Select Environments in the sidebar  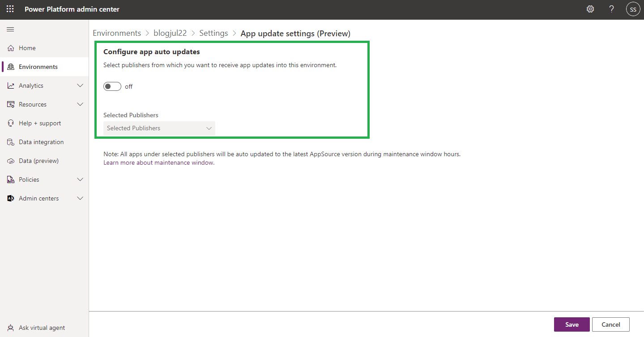click(44, 67)
